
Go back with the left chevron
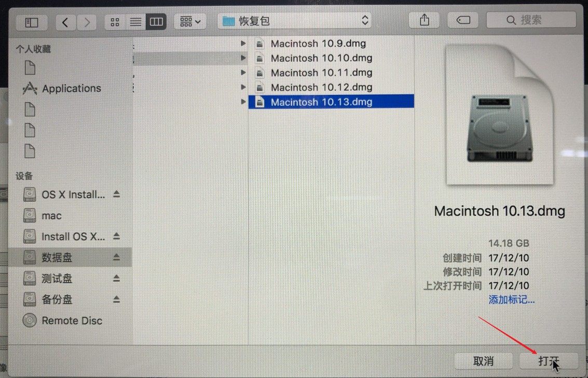coord(65,22)
